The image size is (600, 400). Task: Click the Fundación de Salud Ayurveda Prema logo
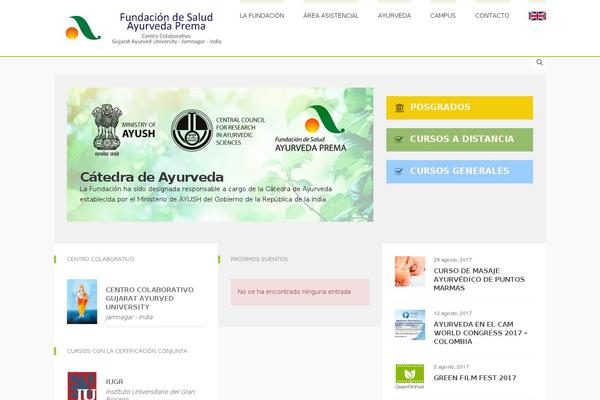point(143,28)
